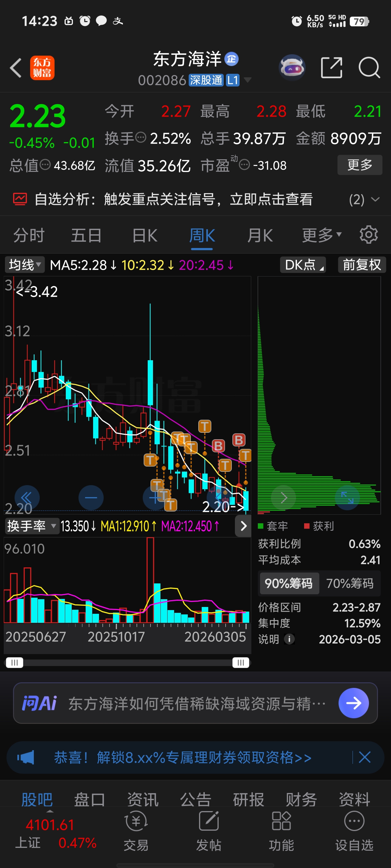The width and height of the screenshot is (391, 868).
Task: Open the 均线 indicator dropdown
Action: (x=25, y=265)
